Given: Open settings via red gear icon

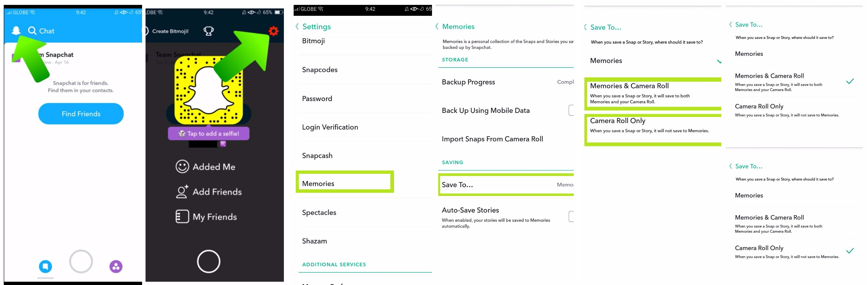Looking at the screenshot, I should coord(273,31).
